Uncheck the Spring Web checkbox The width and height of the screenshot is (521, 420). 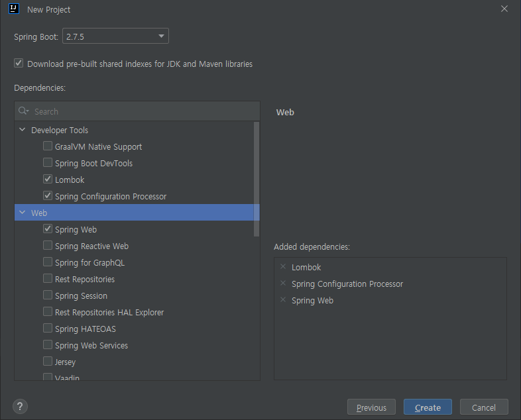point(48,229)
